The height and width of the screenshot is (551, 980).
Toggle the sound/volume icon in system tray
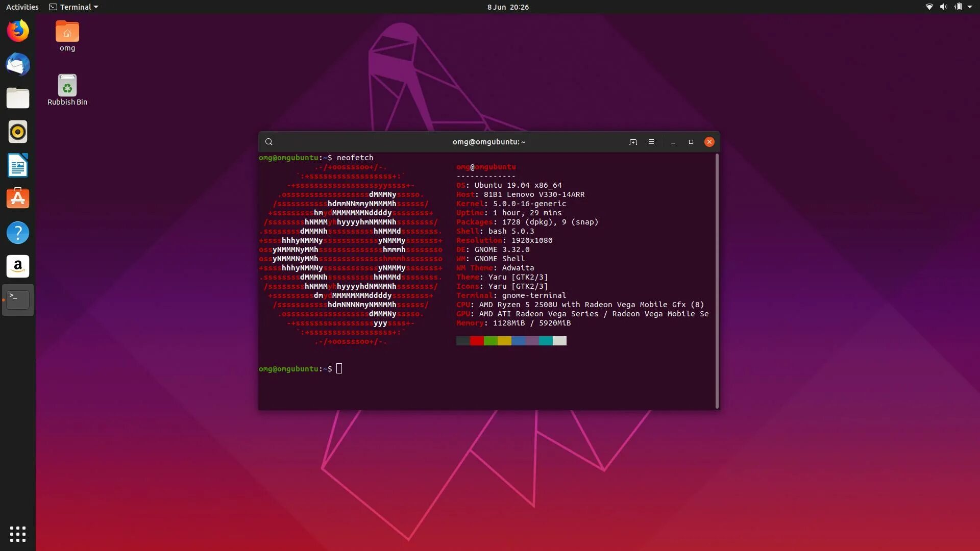(942, 7)
